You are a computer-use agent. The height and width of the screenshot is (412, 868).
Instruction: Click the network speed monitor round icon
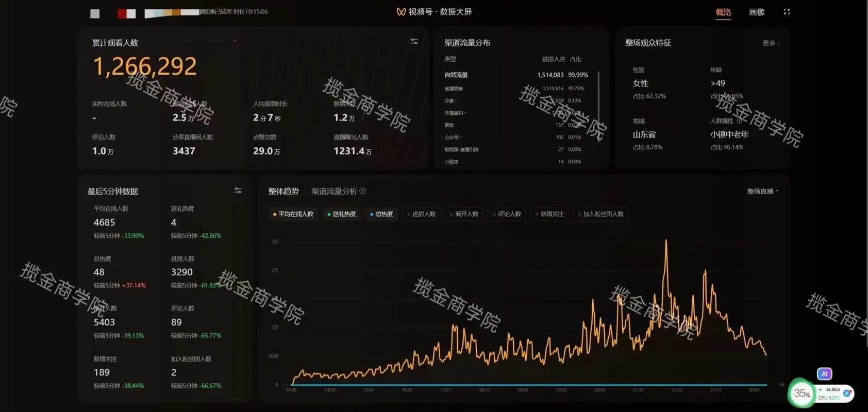(847, 393)
